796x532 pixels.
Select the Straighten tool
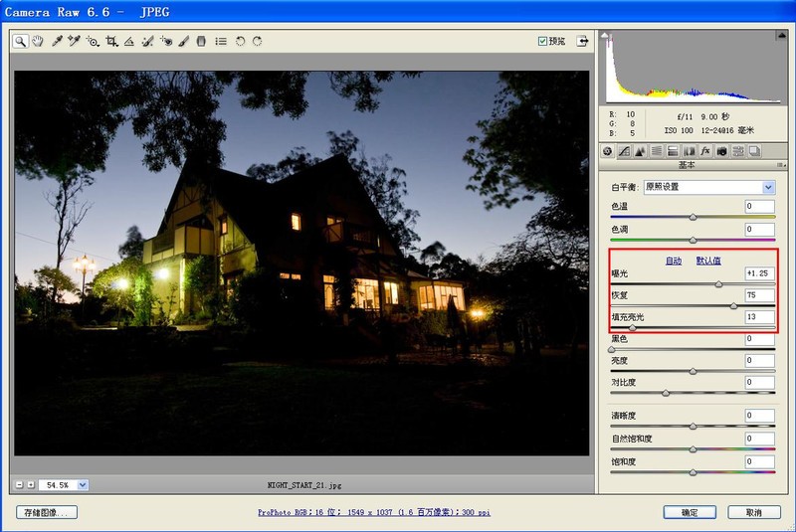[129, 41]
